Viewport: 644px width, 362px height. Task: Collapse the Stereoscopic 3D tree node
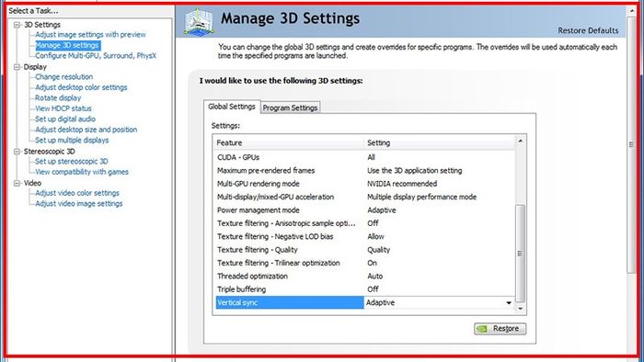coord(17,152)
